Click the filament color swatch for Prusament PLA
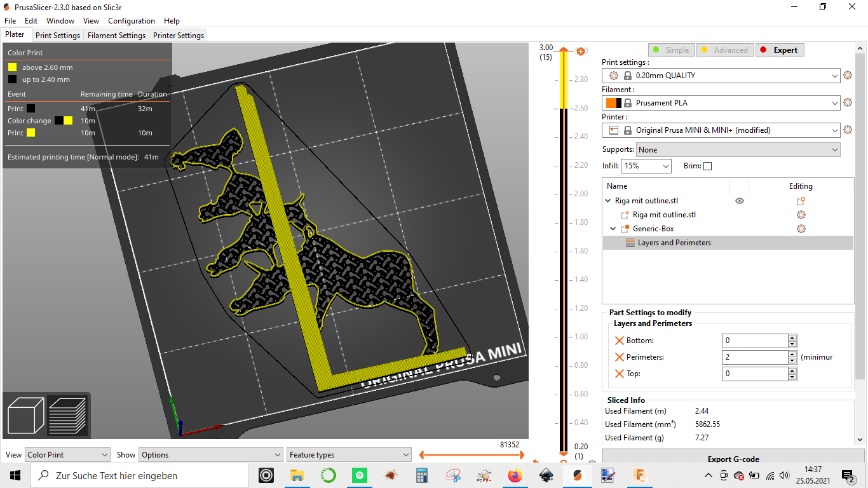 click(614, 103)
